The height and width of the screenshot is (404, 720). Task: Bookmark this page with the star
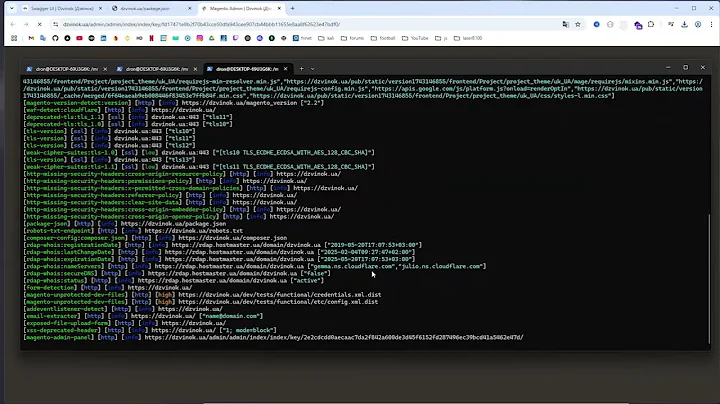[578, 24]
